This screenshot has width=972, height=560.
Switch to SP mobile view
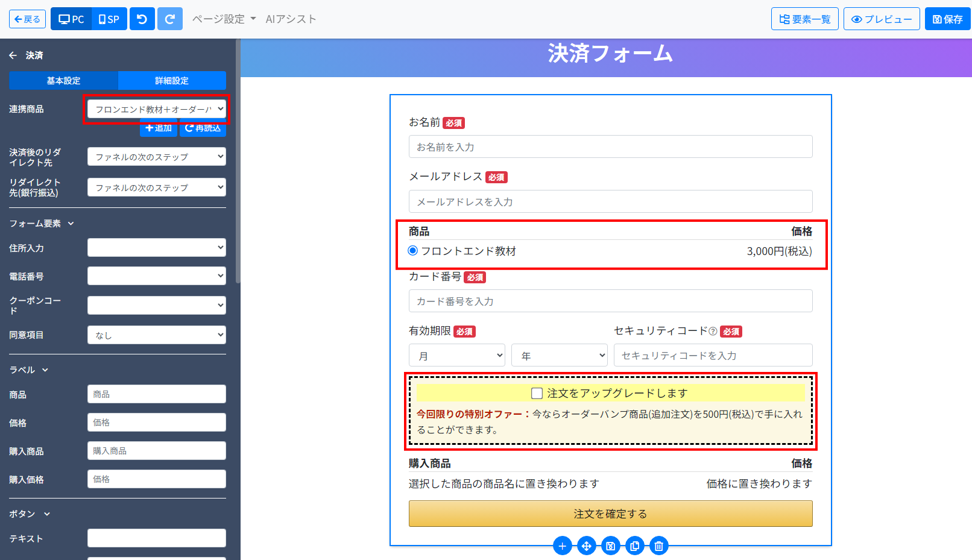[109, 19]
